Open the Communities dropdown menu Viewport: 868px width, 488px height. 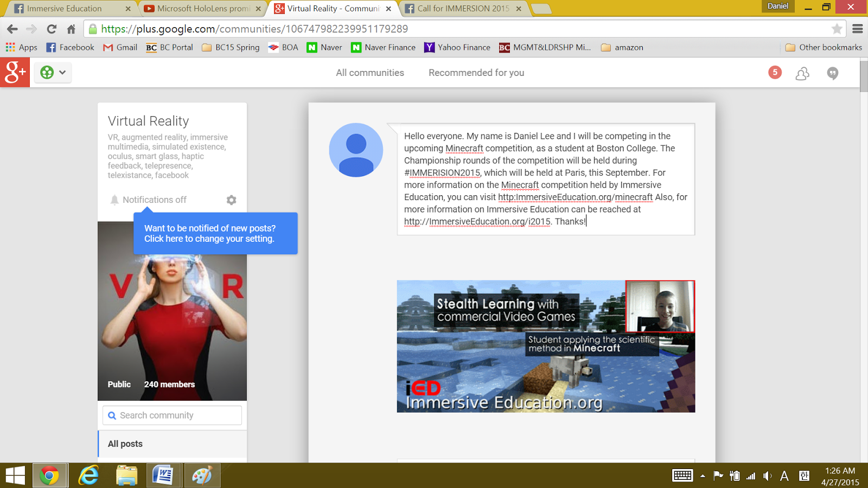pyautogui.click(x=53, y=72)
